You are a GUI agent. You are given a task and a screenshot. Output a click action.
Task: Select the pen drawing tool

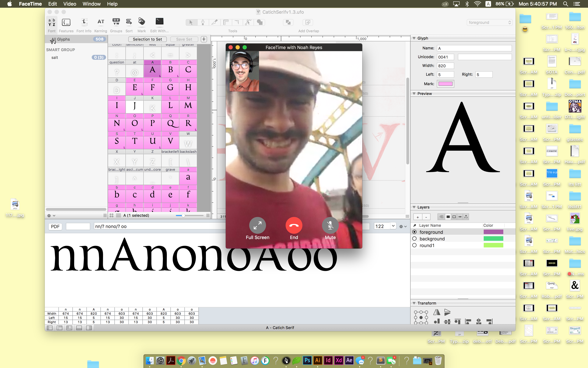click(203, 22)
